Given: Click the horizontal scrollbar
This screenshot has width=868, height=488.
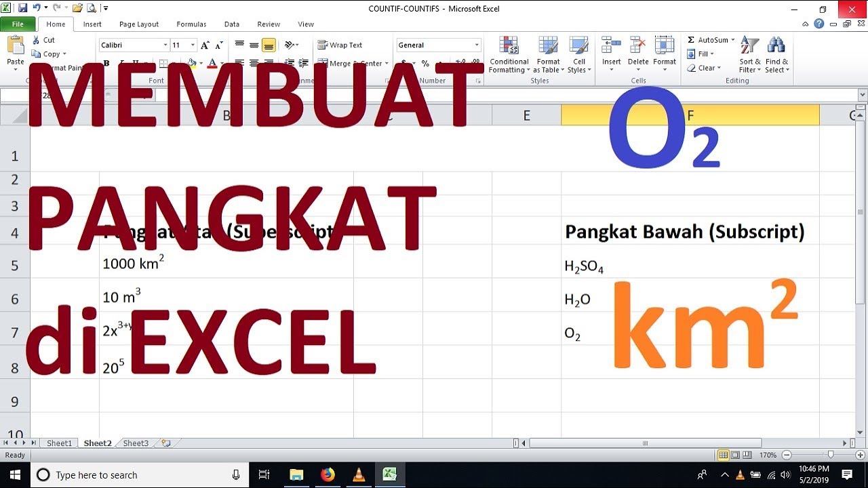Looking at the screenshot, I should 645,443.
